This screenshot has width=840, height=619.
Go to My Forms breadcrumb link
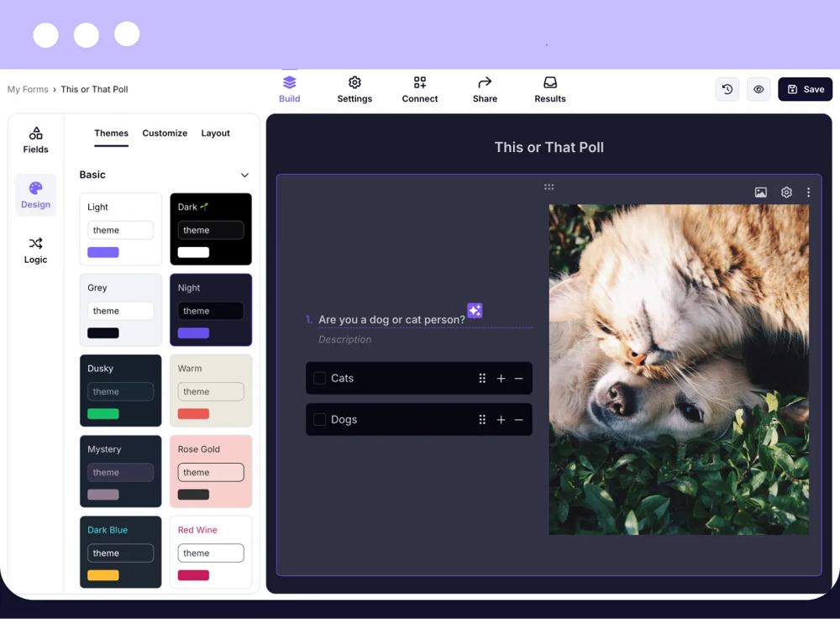coord(28,89)
